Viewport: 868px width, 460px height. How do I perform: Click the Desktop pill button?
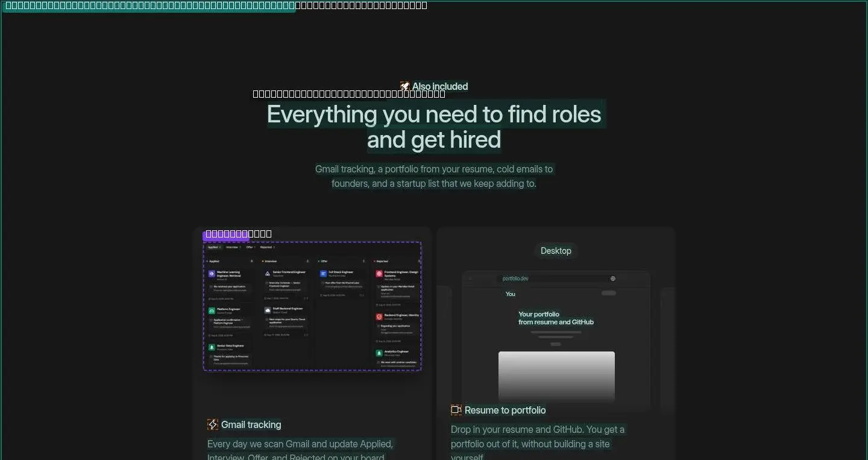(x=556, y=251)
